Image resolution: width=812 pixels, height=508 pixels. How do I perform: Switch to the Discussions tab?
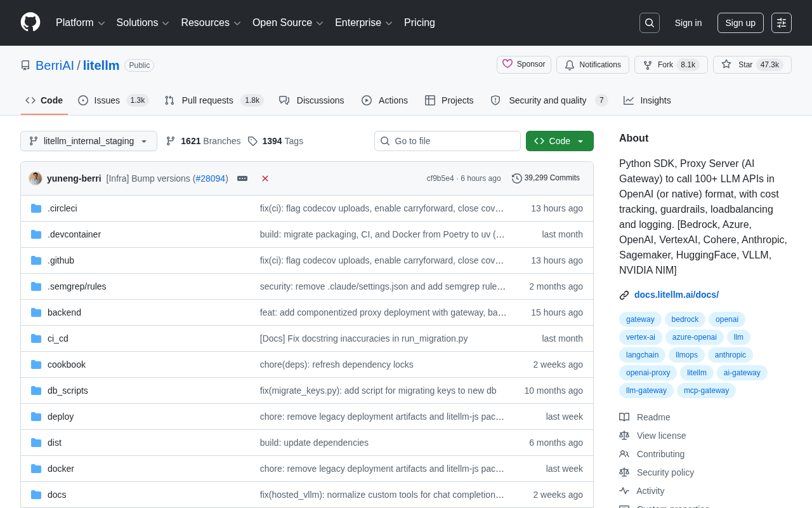(x=311, y=100)
